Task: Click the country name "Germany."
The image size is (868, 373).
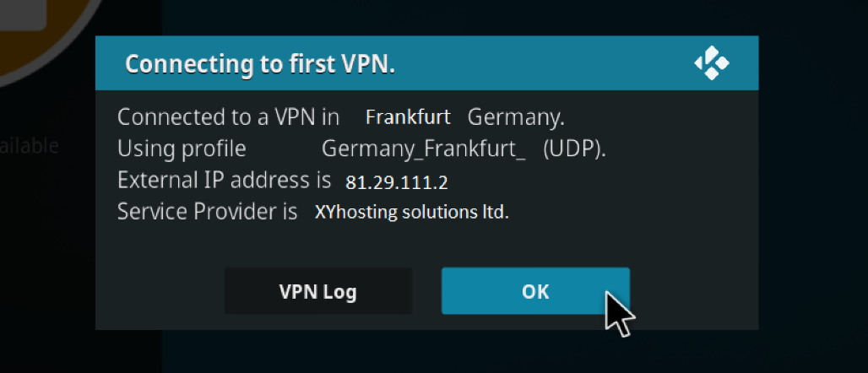Action: click(x=516, y=116)
